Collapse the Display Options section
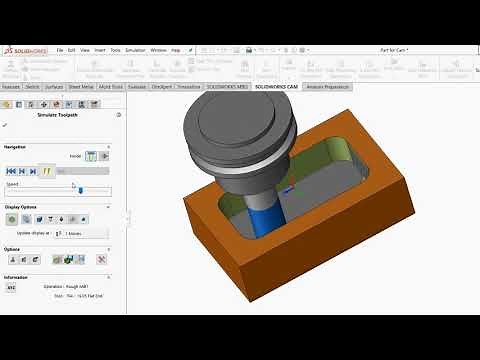 coord(108,207)
